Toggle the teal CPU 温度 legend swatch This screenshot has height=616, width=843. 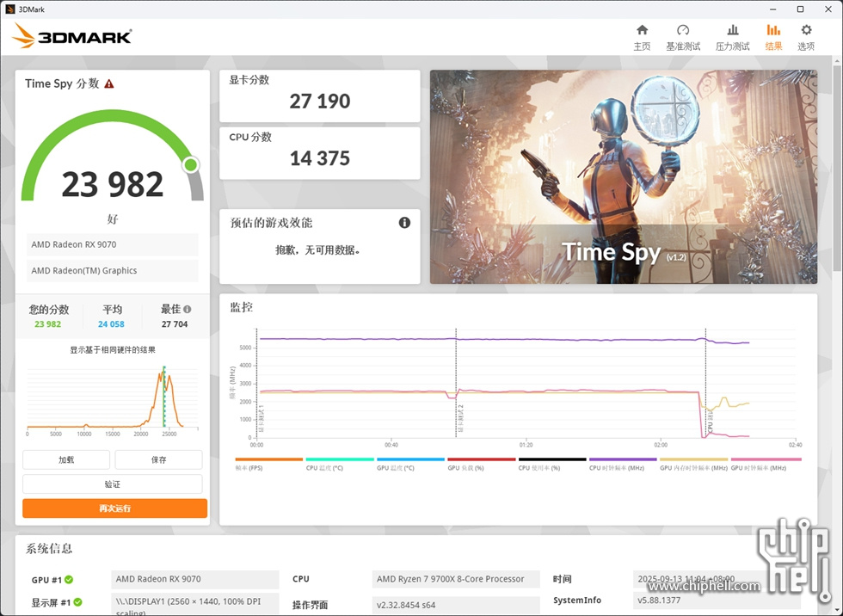[340, 459]
